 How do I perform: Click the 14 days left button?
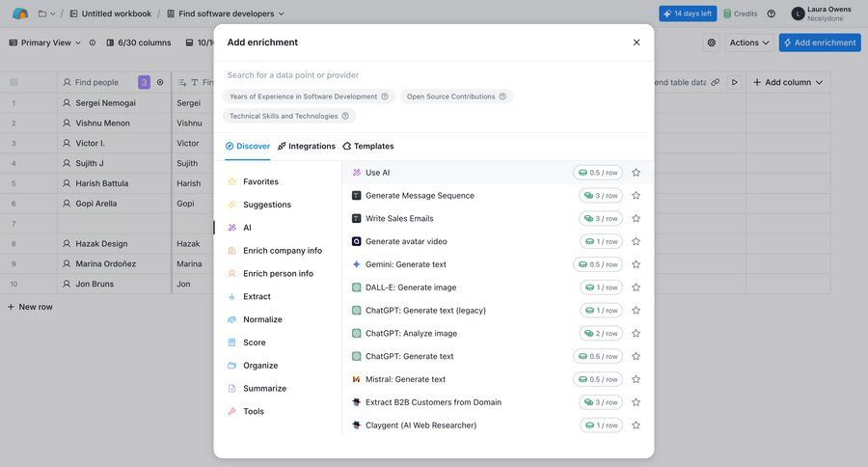tap(688, 14)
